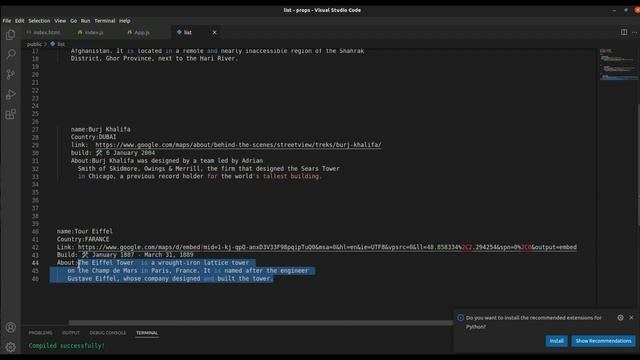640x360 pixels.
Task: Click the Smith of Skidmore, Owings line
Action: pos(209,169)
